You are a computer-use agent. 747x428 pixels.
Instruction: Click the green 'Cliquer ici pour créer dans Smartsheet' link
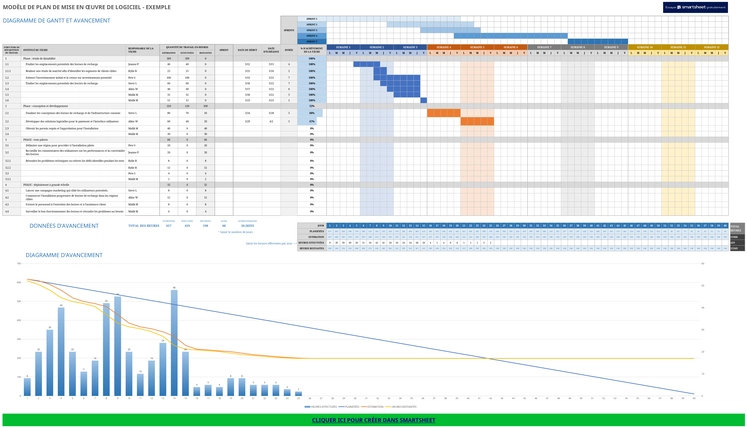coord(374,420)
